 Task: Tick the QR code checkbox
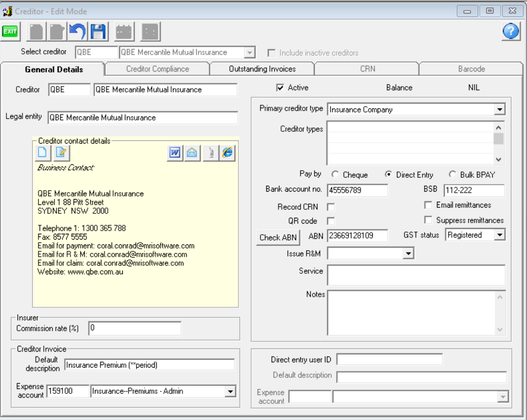tap(331, 221)
